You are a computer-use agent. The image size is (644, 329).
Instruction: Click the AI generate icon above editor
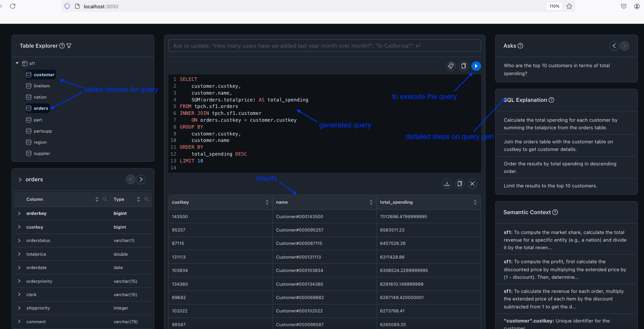coord(451,66)
